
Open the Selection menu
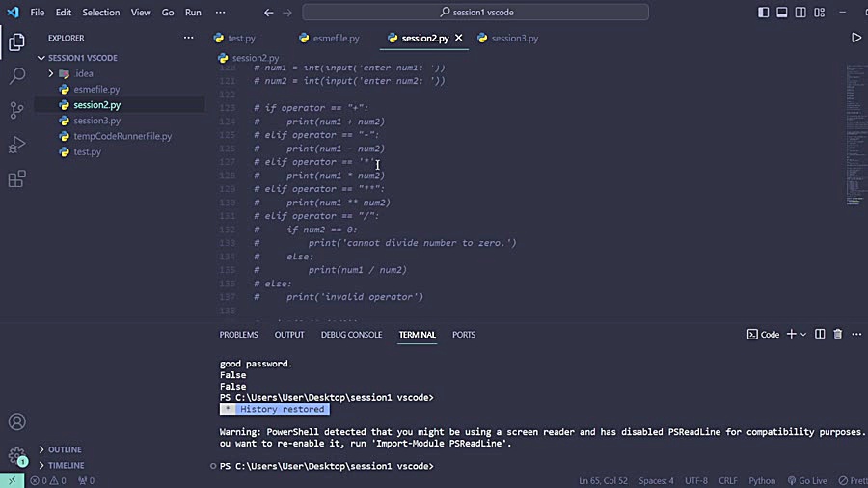coord(100,13)
